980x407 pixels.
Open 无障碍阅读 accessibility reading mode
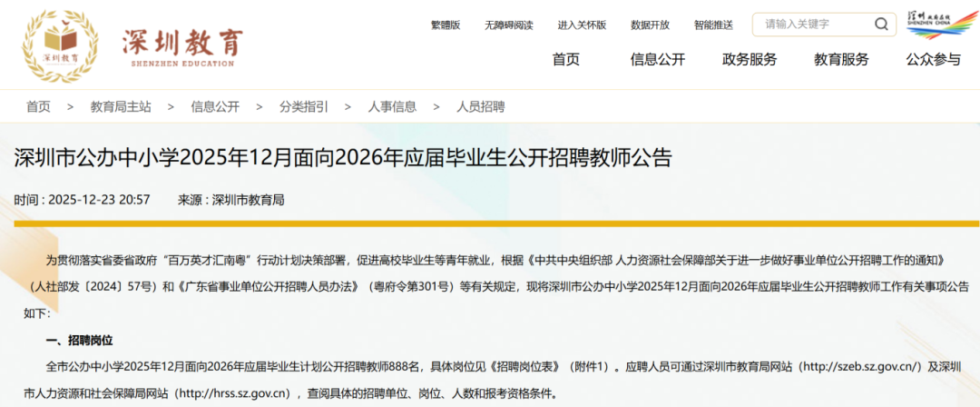click(x=509, y=25)
